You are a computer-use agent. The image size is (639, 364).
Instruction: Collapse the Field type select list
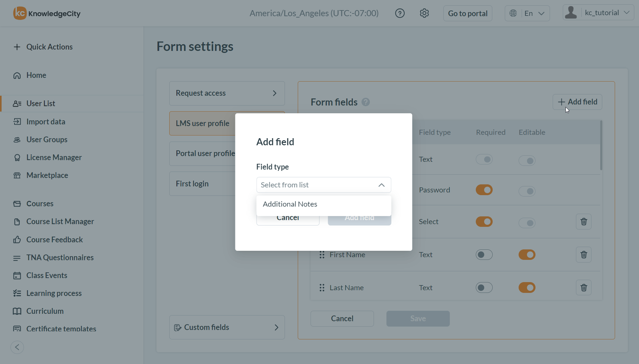point(381,185)
